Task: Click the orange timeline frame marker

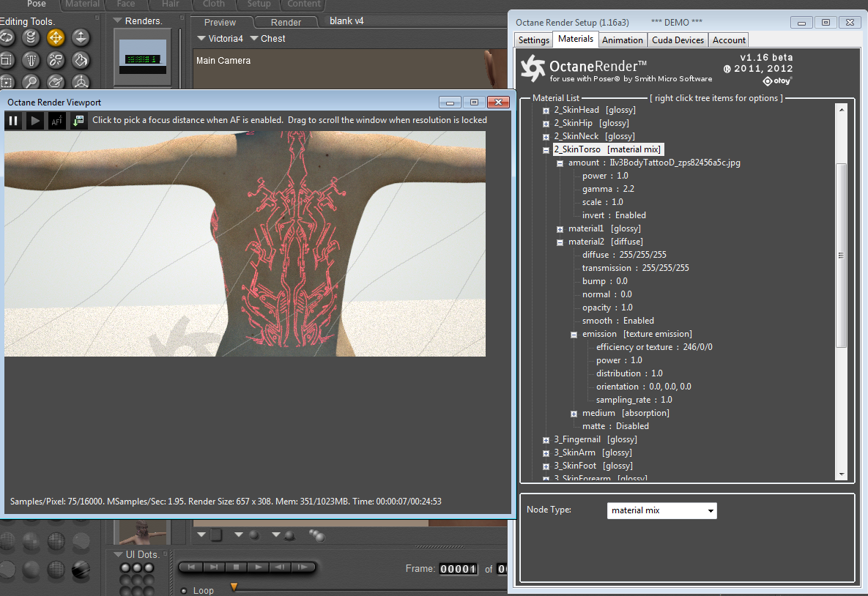Action: (x=234, y=586)
